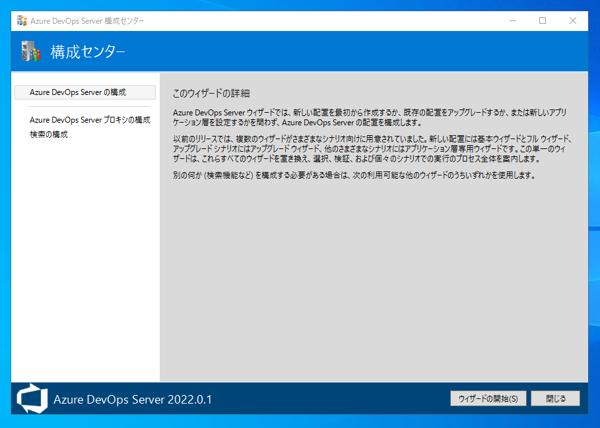Click the Azure DevOps logo in footer
The width and height of the screenshot is (600, 428).
click(x=32, y=399)
